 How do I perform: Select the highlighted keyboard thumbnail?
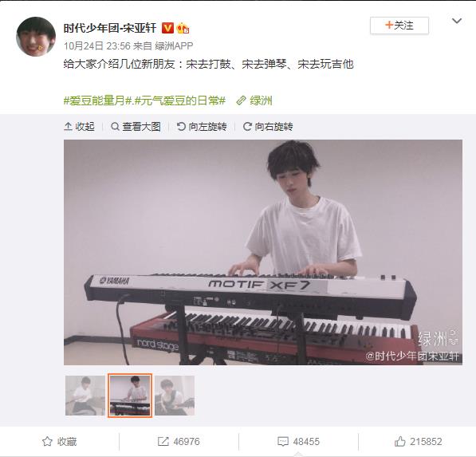[130, 396]
